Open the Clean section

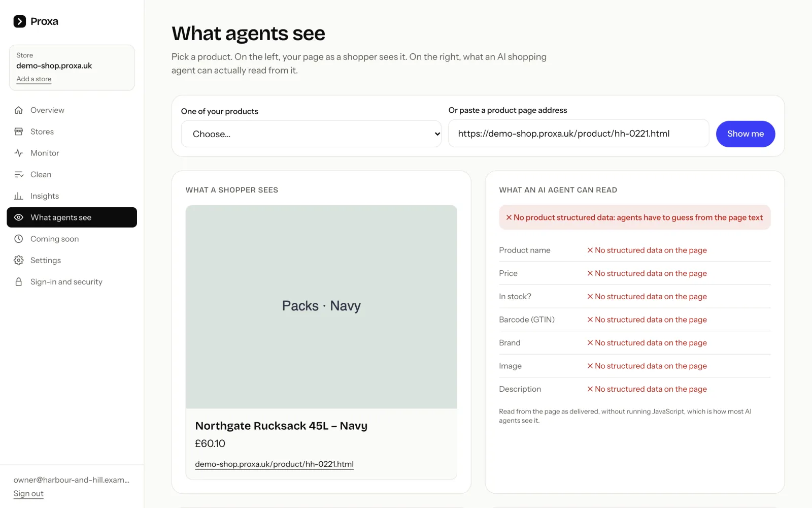pos(72,175)
